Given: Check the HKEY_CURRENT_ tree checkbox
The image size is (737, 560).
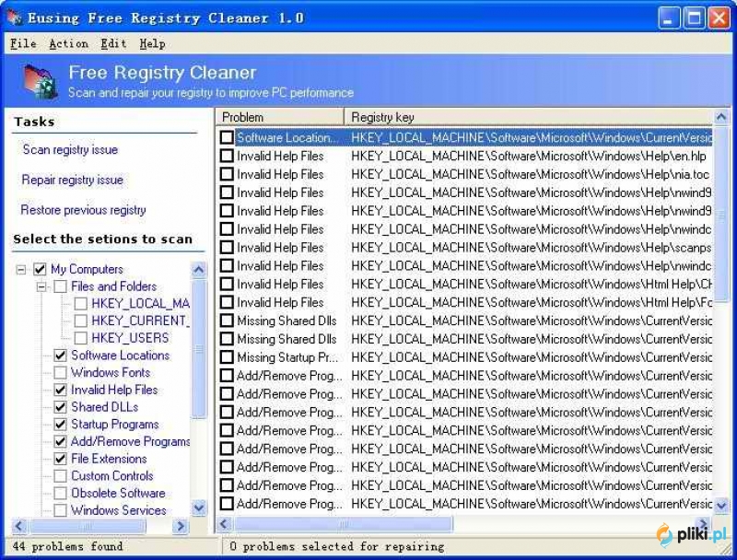Looking at the screenshot, I should coord(80,321).
